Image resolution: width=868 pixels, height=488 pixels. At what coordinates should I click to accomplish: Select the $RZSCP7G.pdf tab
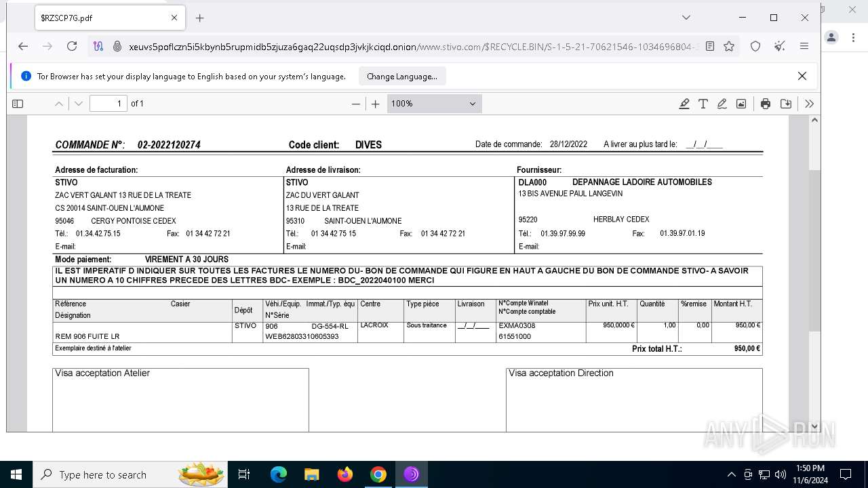108,18
